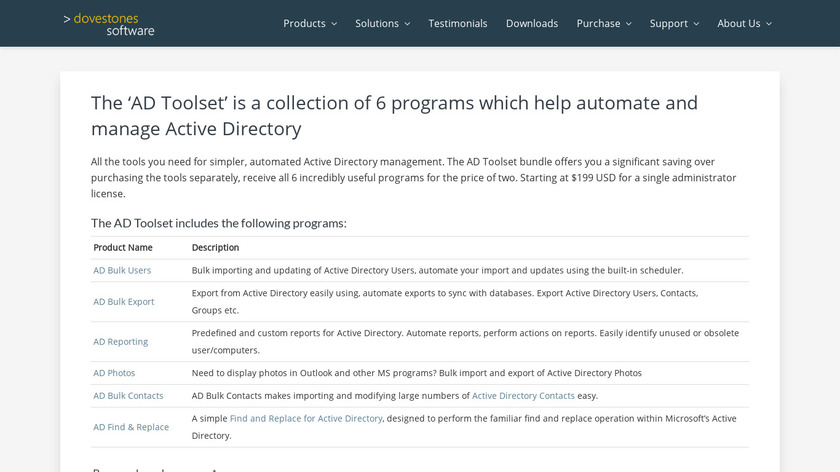Expand the About Us chevron arrow
Screen dimensions: 840x472
[x=769, y=24]
